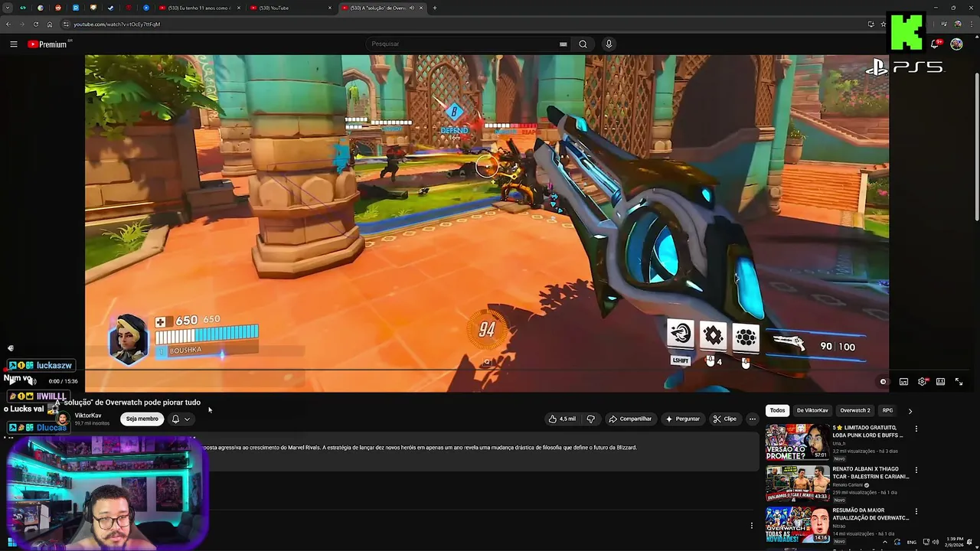Viewport: 980px width, 551px height.
Task: Click the Una_h channel name
Action: coord(839,444)
